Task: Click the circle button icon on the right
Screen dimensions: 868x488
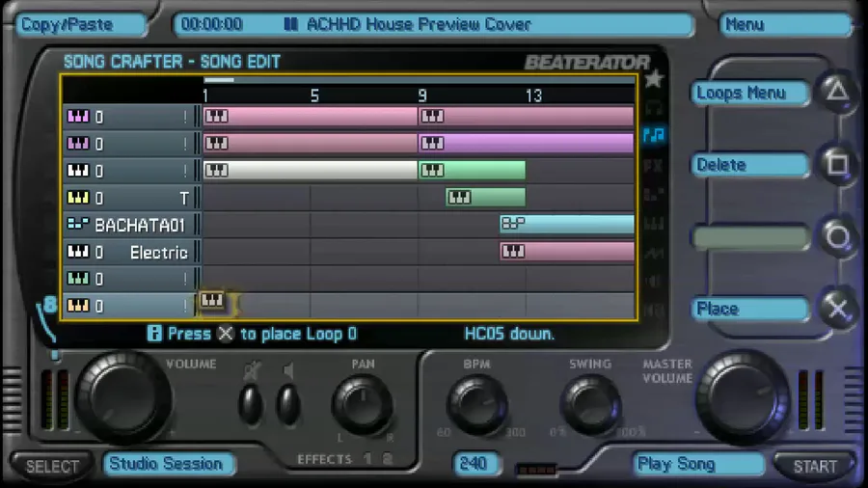Action: click(x=837, y=237)
